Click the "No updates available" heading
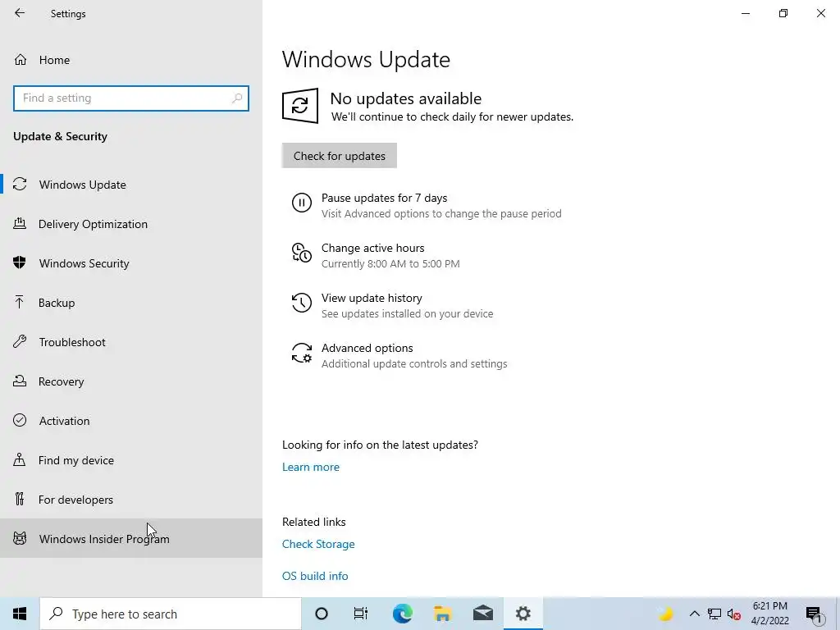The height and width of the screenshot is (630, 840). click(405, 98)
